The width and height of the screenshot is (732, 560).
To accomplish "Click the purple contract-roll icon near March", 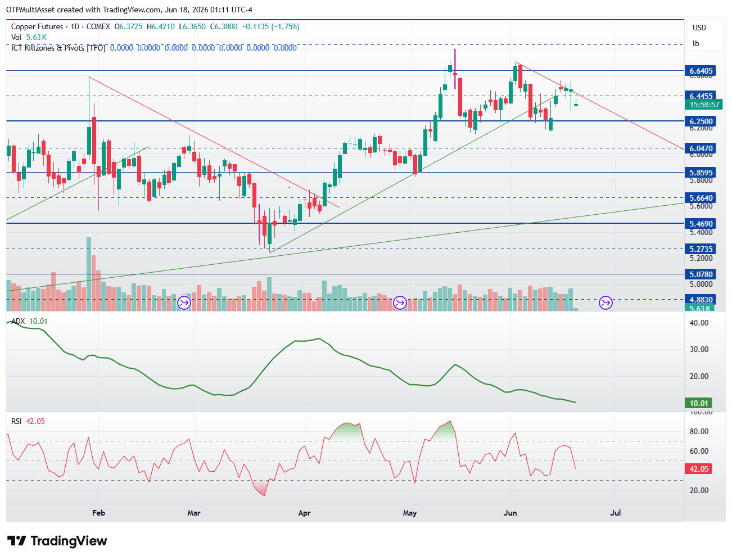I will tap(184, 303).
